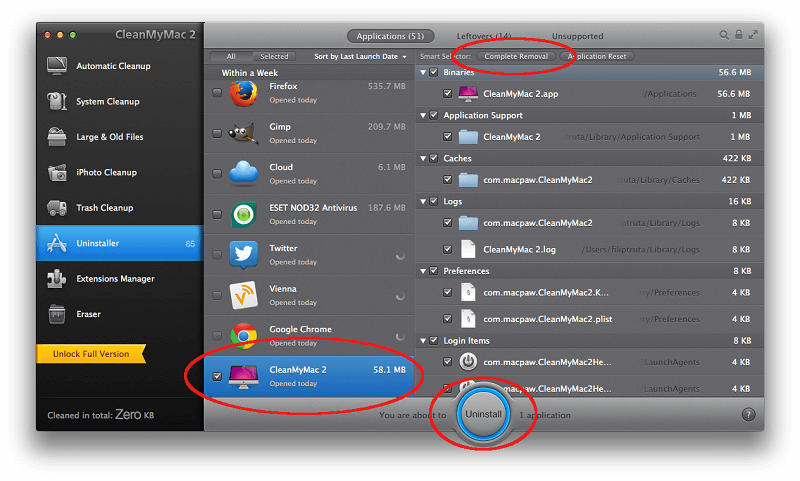Select the Google Chrome row text

[301, 336]
